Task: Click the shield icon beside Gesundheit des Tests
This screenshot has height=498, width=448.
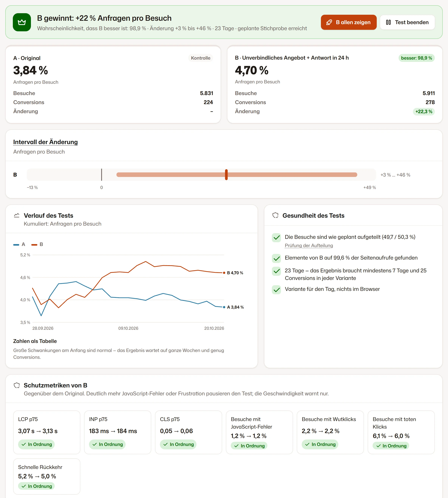Action: pyautogui.click(x=275, y=215)
